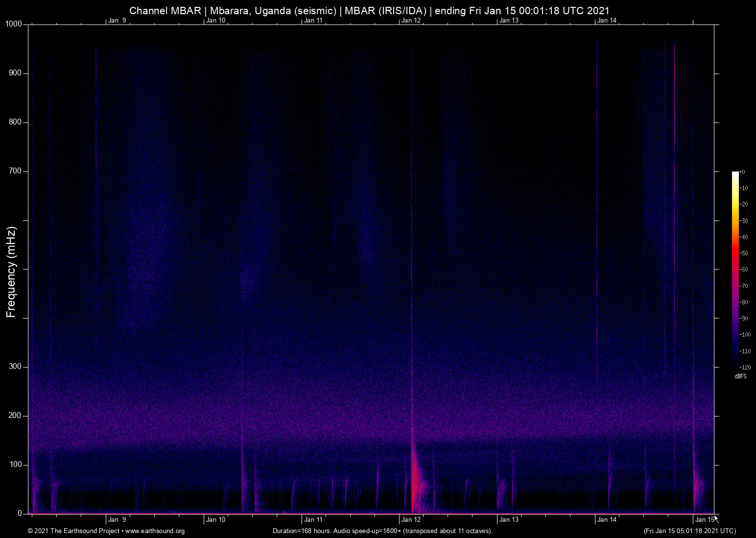
Task: Select the '-80' color scale label
Action: coord(743,302)
